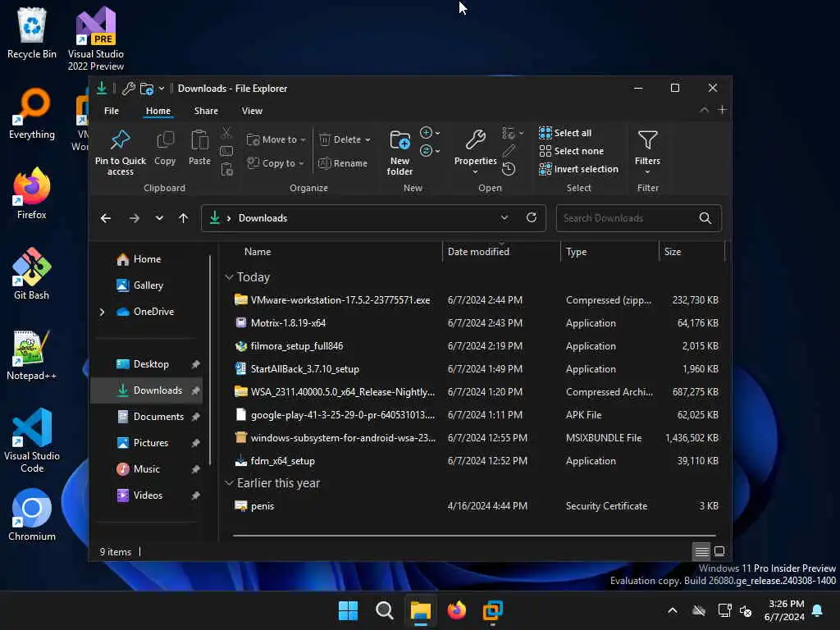Open Chromium desktop shortcut

click(32, 515)
